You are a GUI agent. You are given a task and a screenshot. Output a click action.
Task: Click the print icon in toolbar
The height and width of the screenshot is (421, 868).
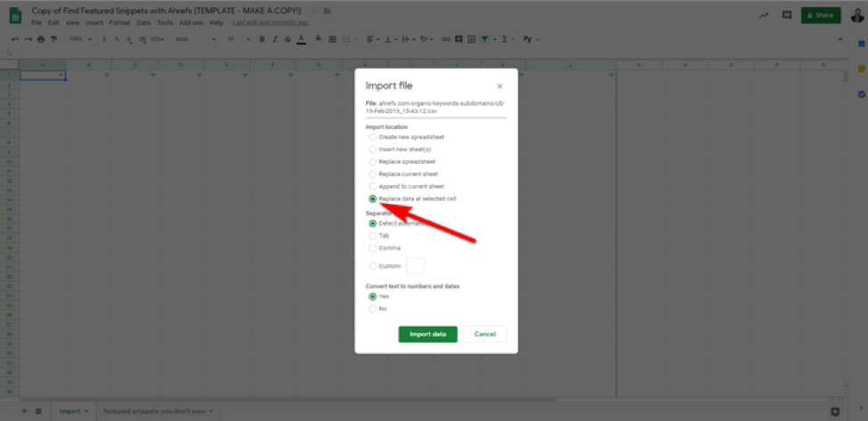coord(41,39)
